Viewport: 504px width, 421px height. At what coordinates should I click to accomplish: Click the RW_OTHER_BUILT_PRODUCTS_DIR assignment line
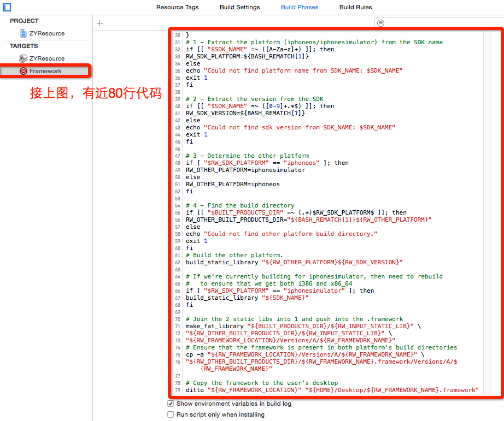(x=308, y=220)
